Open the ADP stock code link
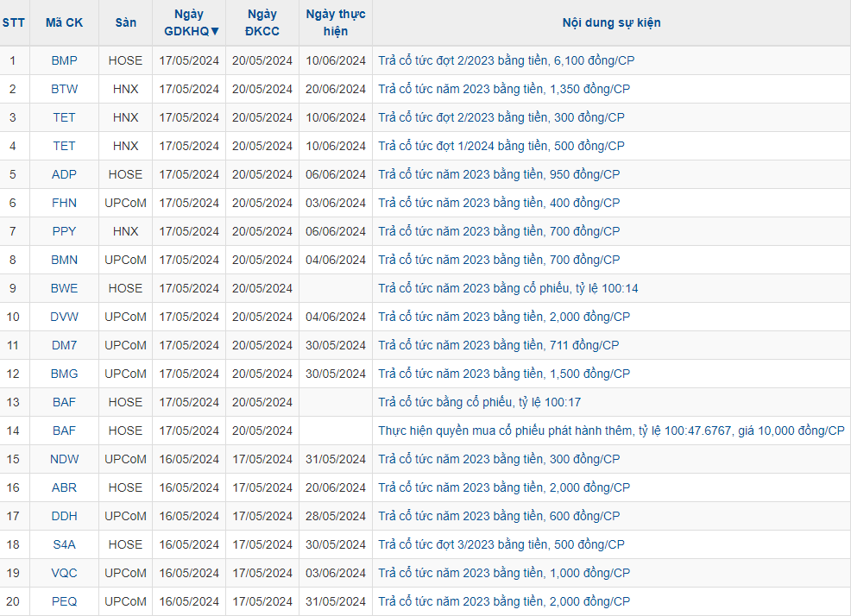 (64, 175)
